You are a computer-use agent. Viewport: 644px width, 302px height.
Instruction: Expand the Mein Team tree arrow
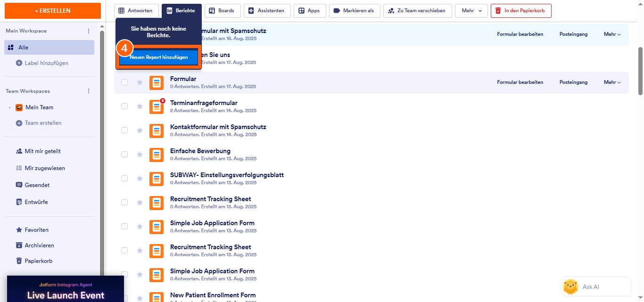pos(9,107)
